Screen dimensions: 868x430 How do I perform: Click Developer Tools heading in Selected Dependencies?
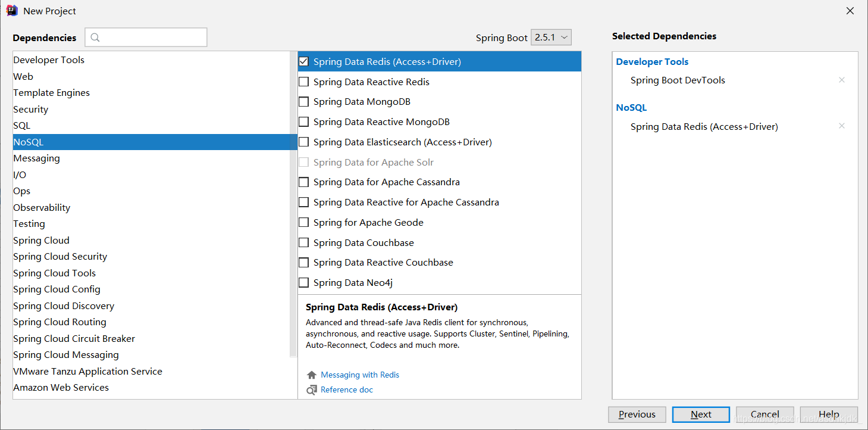pos(652,62)
